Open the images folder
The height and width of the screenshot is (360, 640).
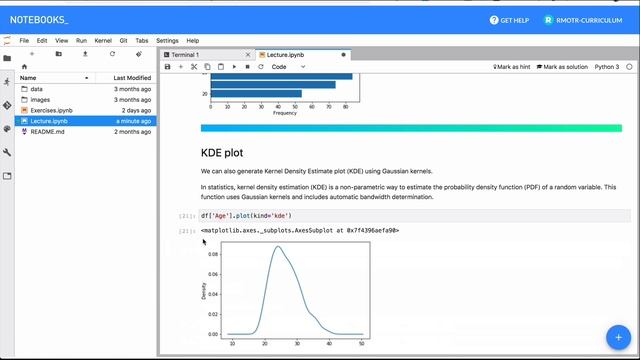pos(86,100)
